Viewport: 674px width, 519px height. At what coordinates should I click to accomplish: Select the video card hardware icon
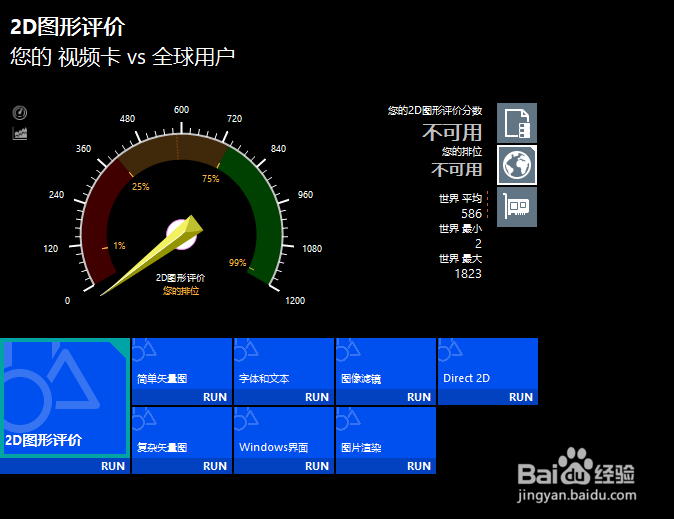pyautogui.click(x=517, y=207)
